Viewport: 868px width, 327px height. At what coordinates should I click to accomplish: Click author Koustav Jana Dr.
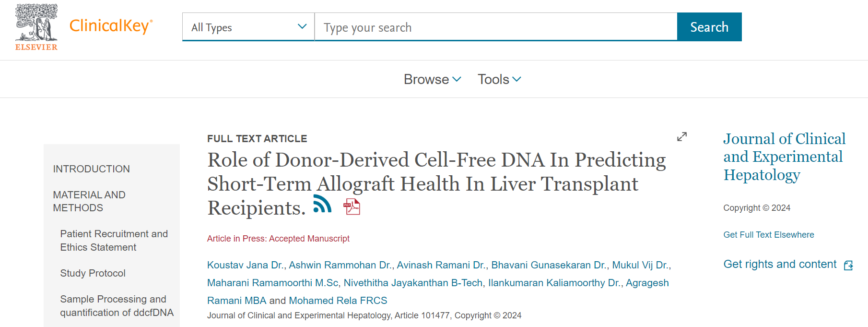tap(245, 265)
